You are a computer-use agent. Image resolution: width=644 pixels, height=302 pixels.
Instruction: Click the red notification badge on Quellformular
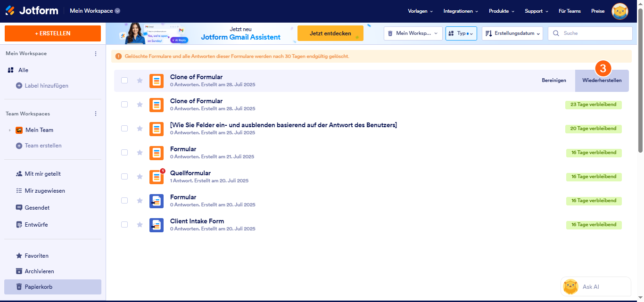point(163,171)
